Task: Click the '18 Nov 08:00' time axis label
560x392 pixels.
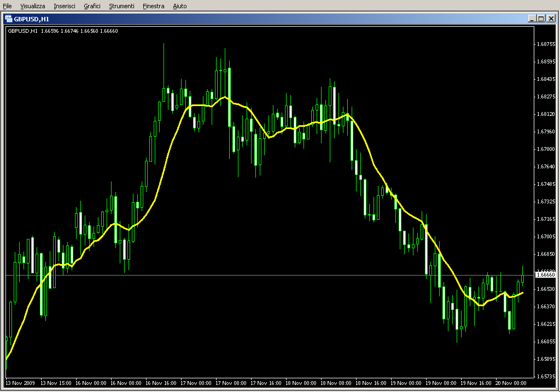Action: [x=336, y=383]
